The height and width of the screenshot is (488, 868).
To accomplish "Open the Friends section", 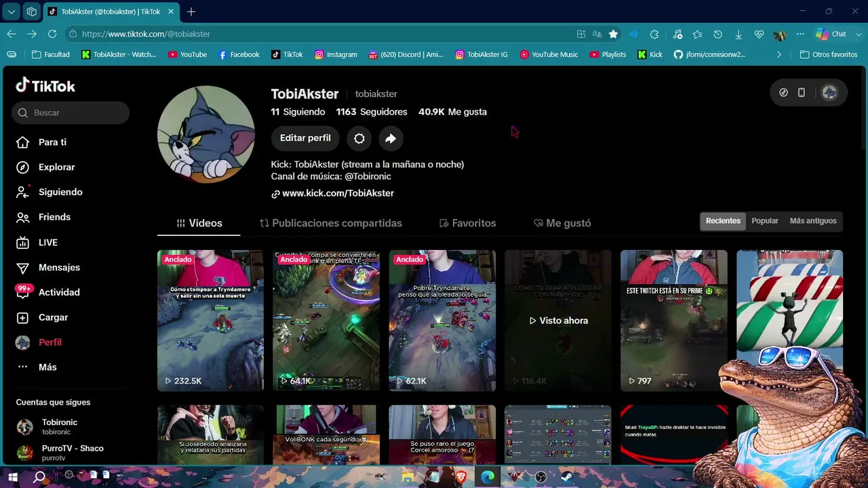I will [x=43, y=217].
